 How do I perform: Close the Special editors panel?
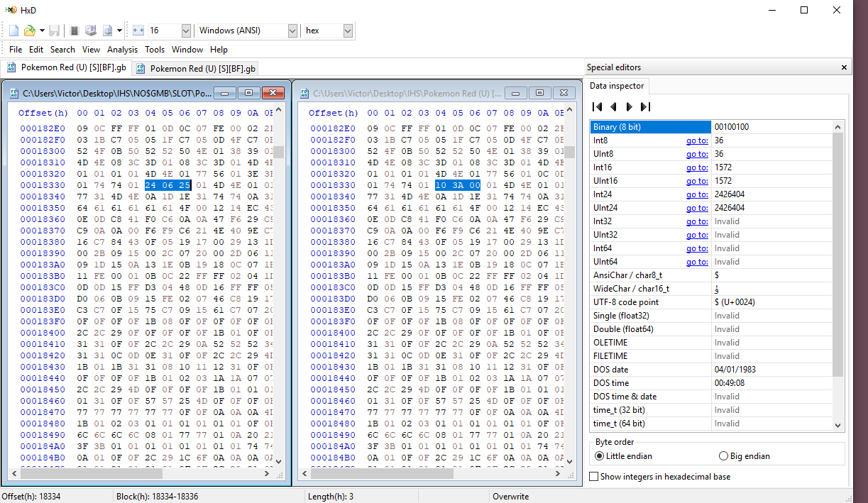click(844, 67)
